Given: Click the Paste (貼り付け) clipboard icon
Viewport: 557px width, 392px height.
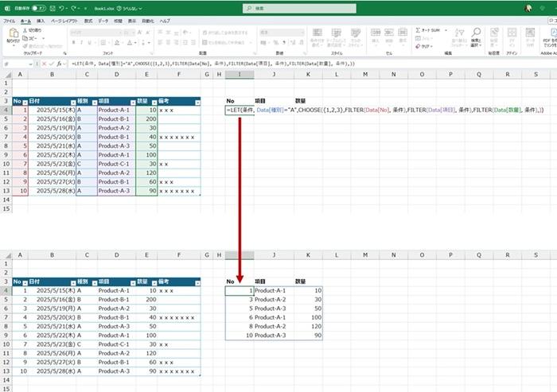Looking at the screenshot, I should (x=14, y=37).
